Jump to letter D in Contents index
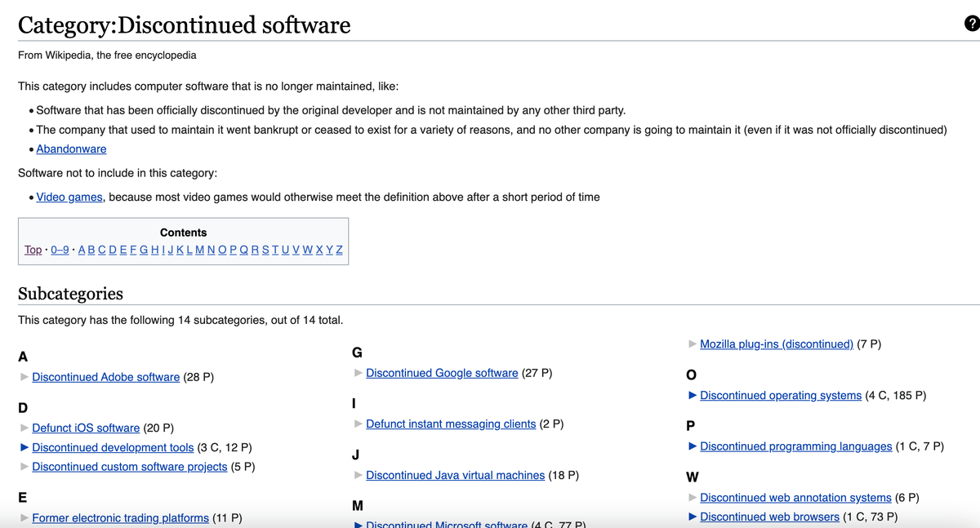The height and width of the screenshot is (528, 980). (x=113, y=249)
